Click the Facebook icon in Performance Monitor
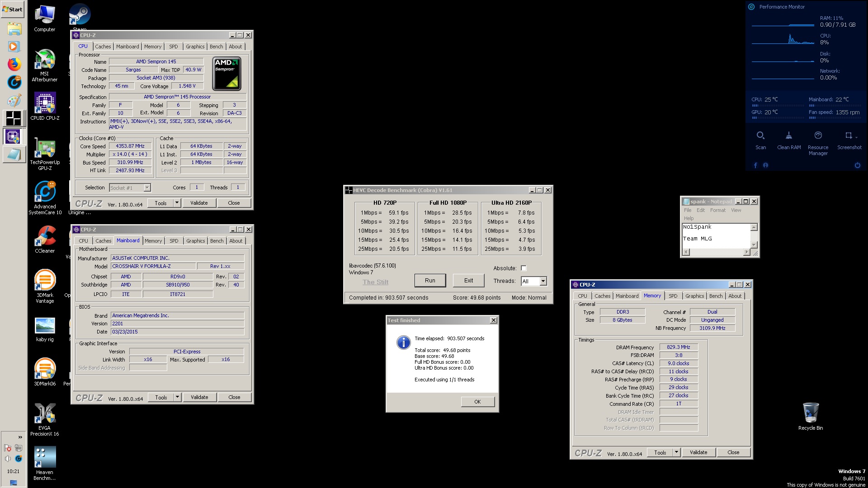Screen dimensions: 868x488 755,165
